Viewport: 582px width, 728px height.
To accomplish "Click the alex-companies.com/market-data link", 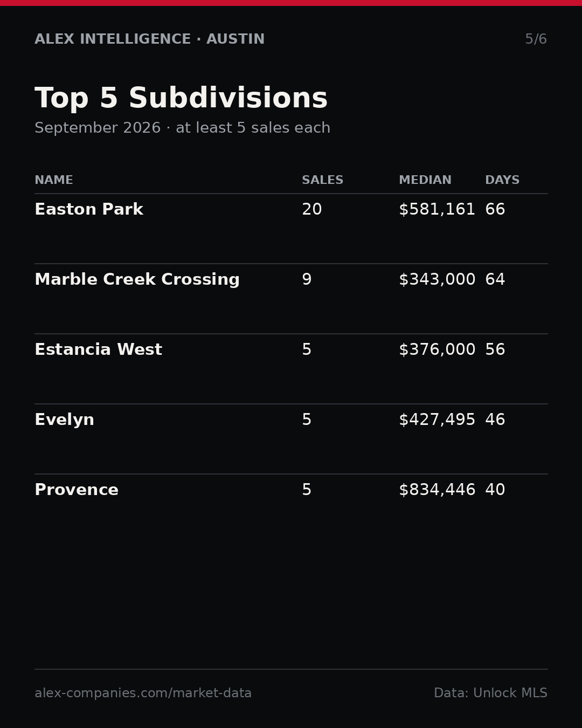I will (x=143, y=693).
